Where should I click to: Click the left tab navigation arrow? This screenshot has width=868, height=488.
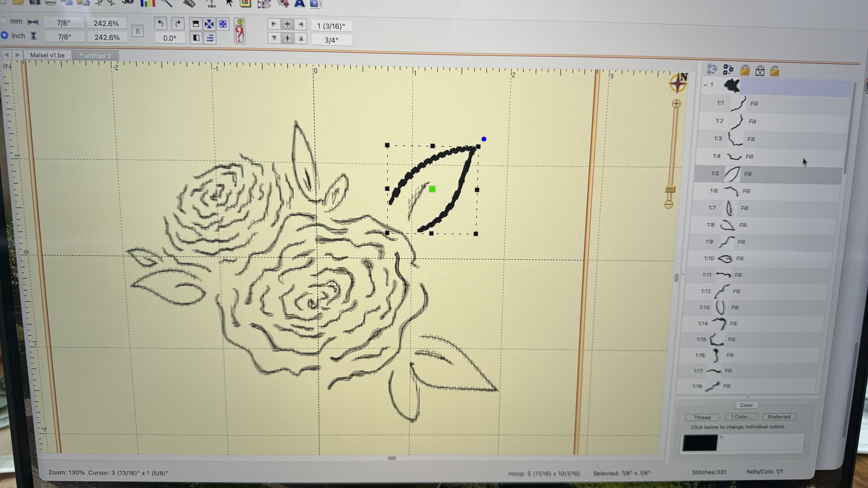pyautogui.click(x=6, y=55)
